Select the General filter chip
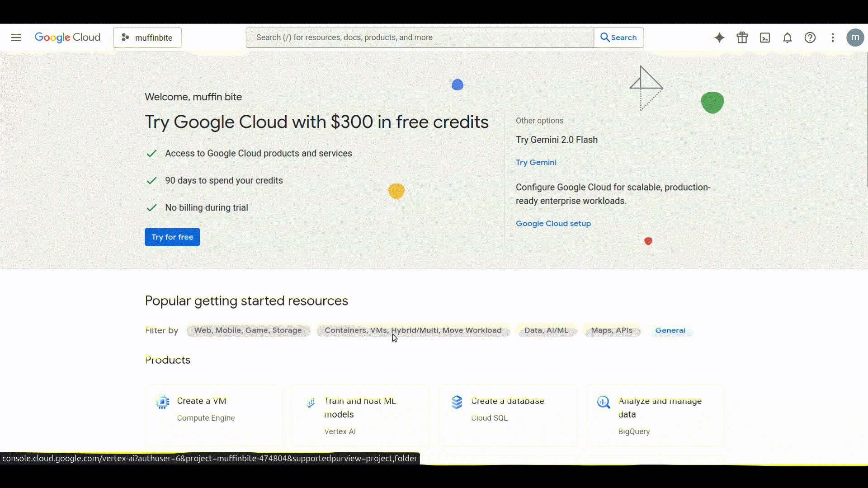The height and width of the screenshot is (488, 868). [670, 330]
